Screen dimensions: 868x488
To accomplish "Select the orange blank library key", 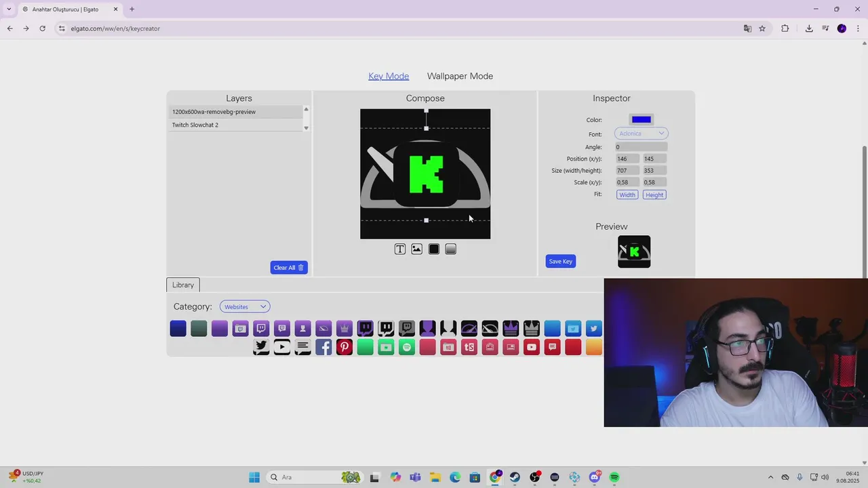I will point(594,348).
